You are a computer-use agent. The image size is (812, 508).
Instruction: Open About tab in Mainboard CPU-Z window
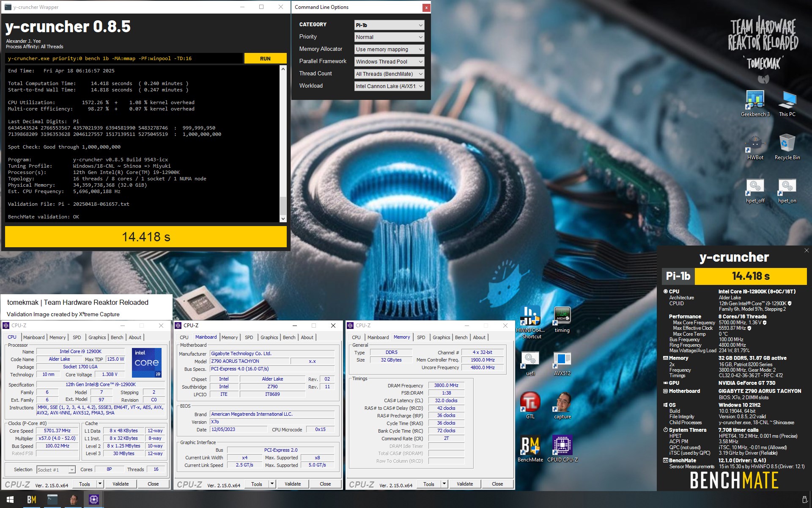pos(307,337)
